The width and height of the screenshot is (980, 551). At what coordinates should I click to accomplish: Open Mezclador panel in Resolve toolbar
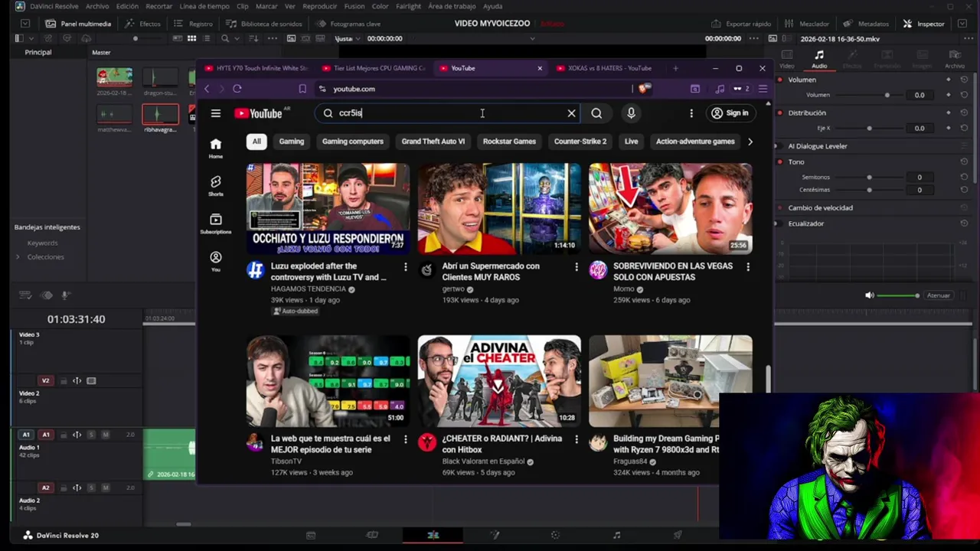(x=807, y=24)
